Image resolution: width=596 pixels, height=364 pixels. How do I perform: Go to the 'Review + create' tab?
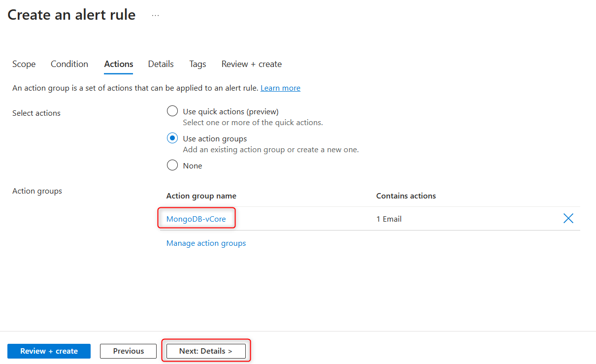click(x=251, y=64)
